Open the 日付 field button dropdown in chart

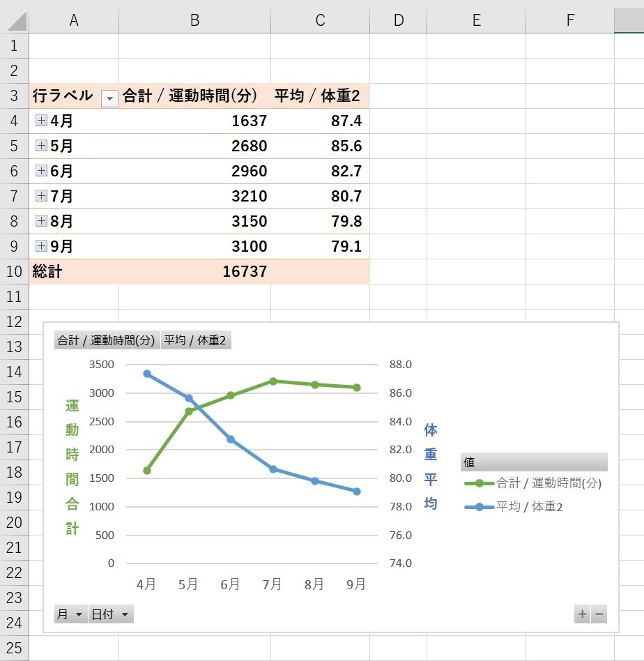point(110,614)
